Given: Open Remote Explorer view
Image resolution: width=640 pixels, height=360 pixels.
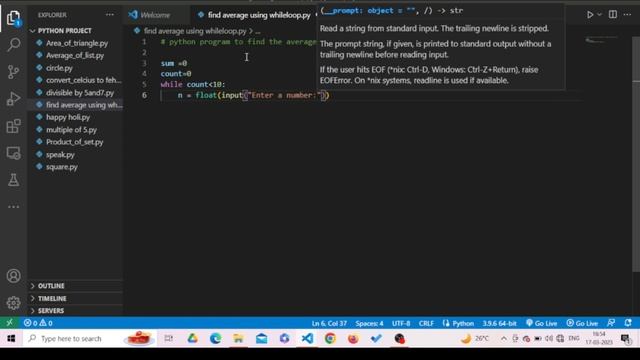Looking at the screenshot, I should [x=13, y=153].
